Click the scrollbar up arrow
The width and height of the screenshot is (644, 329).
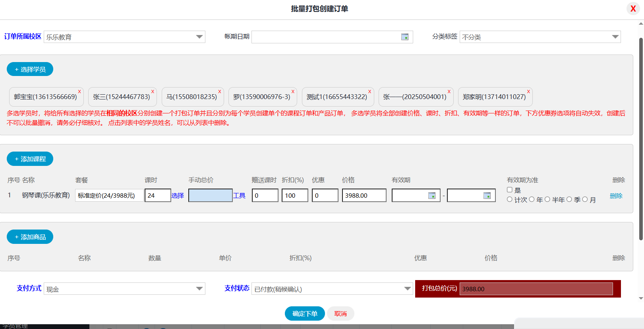[x=641, y=23]
